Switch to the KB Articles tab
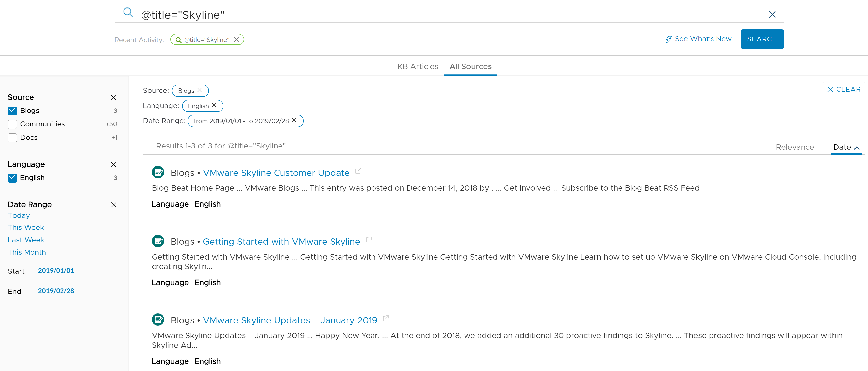 coord(417,67)
